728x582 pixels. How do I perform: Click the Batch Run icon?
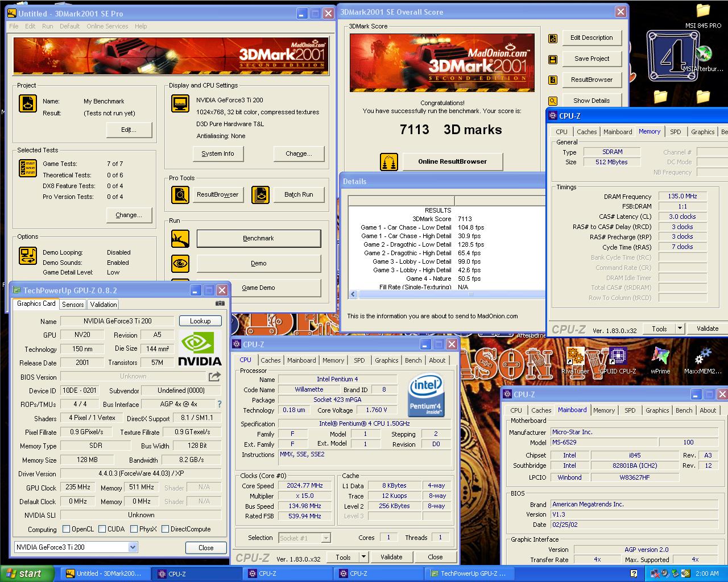tap(260, 195)
